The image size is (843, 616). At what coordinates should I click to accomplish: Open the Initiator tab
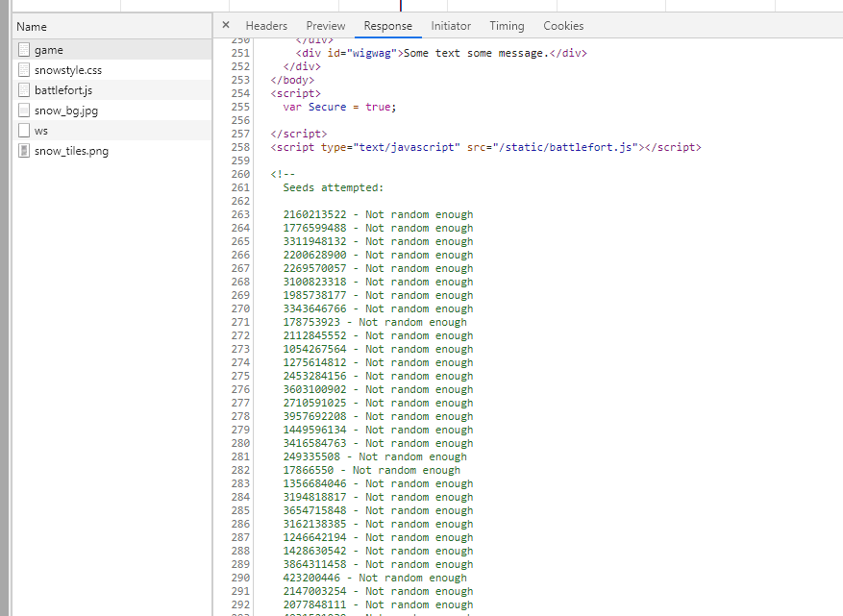point(451,26)
